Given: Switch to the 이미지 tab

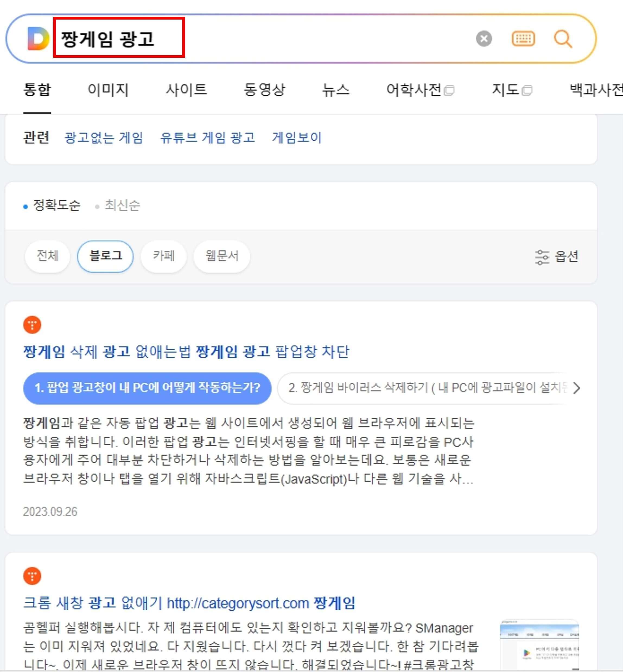Looking at the screenshot, I should (x=108, y=90).
